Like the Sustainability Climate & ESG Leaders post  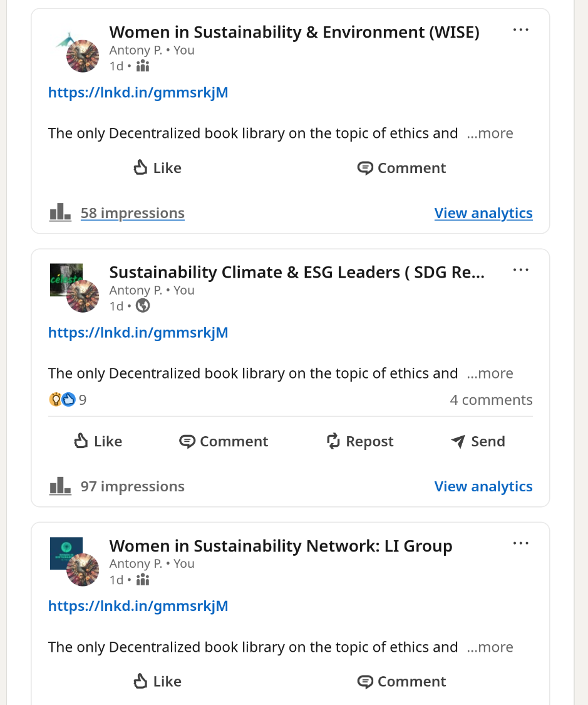click(98, 441)
